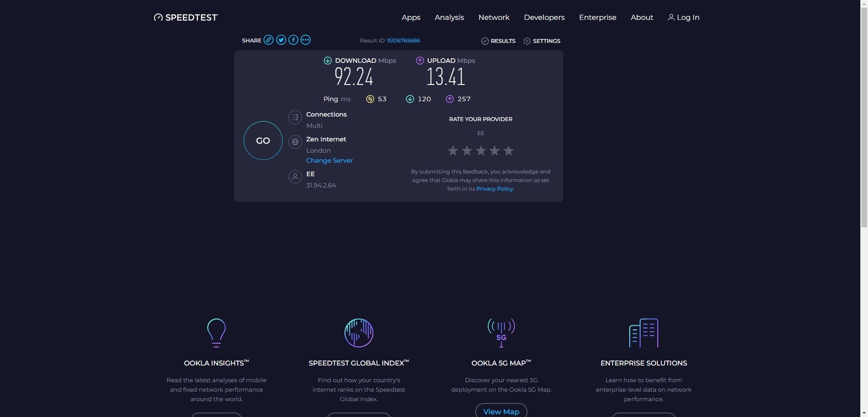Viewport: 868px width, 417px height.
Task: Open the Privacy Policy link
Action: pyautogui.click(x=494, y=188)
